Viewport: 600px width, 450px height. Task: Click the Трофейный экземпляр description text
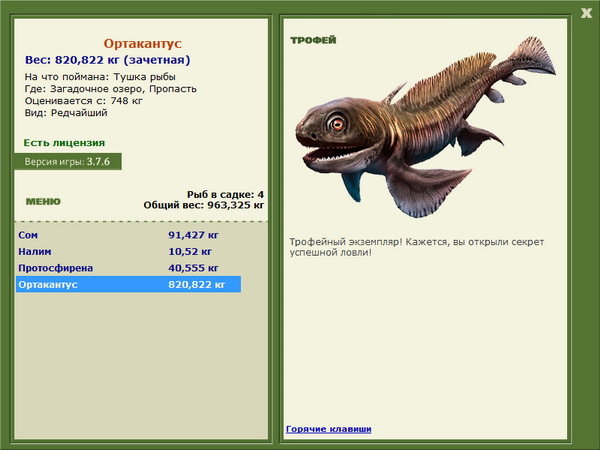(x=417, y=247)
